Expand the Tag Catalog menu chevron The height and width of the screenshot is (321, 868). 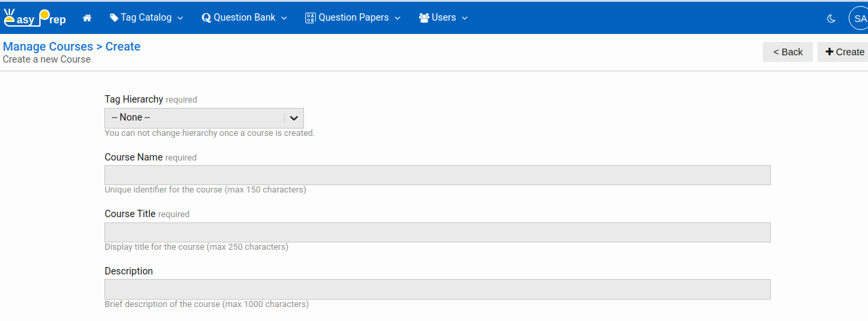pyautogui.click(x=180, y=19)
